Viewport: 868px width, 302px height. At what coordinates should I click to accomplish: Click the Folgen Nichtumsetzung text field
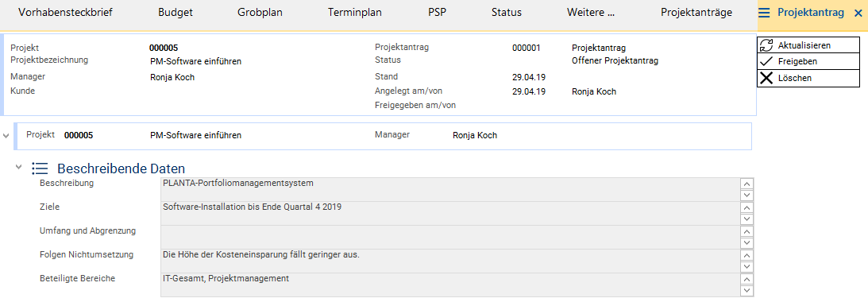449,261
